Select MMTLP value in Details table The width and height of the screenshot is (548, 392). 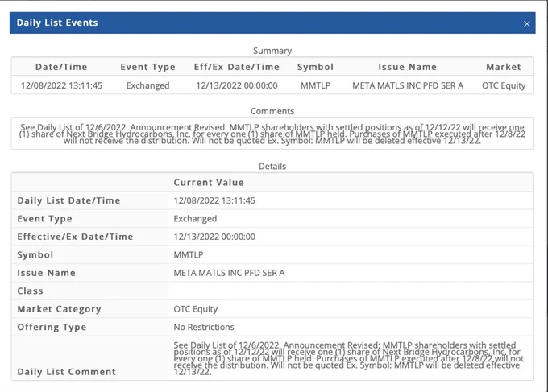click(189, 255)
